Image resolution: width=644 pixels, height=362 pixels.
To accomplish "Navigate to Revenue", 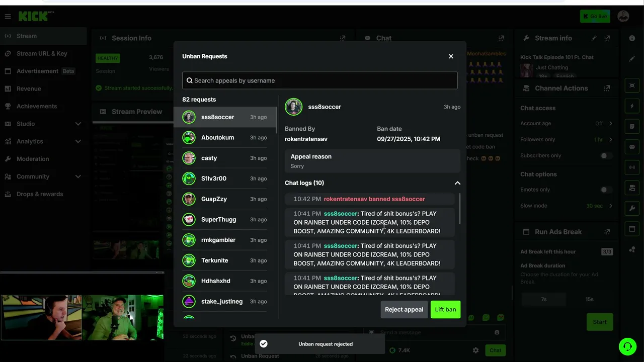I will (x=42, y=89).
